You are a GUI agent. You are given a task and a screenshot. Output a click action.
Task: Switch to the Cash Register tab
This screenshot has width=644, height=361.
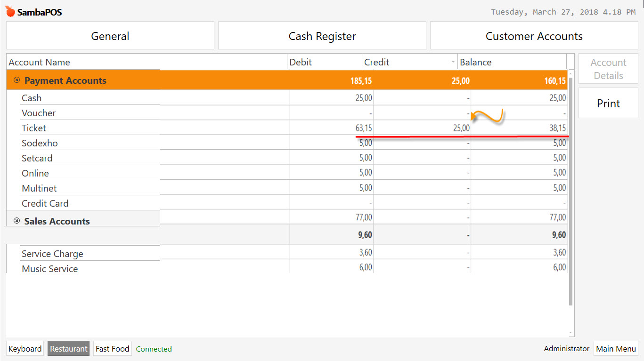coord(322,35)
